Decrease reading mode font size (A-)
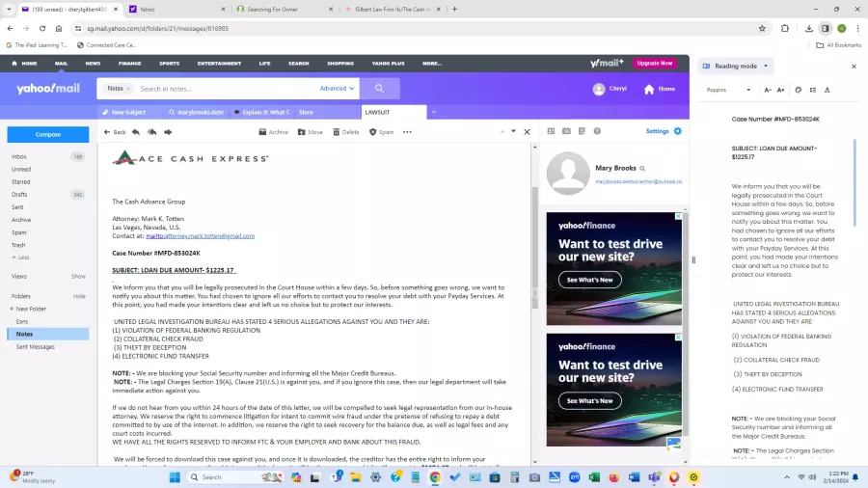The width and height of the screenshot is (868, 488). (x=768, y=90)
